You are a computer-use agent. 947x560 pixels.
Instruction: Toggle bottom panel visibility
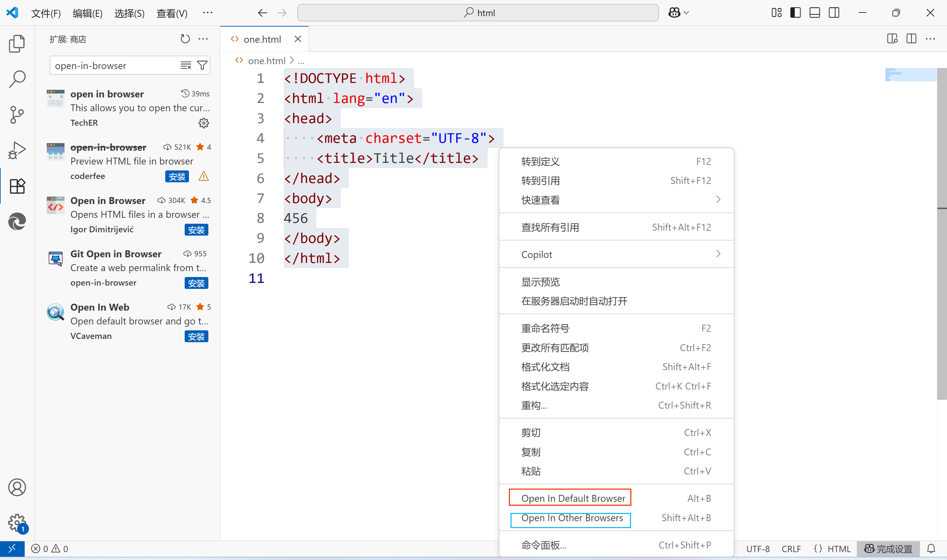pyautogui.click(x=815, y=13)
